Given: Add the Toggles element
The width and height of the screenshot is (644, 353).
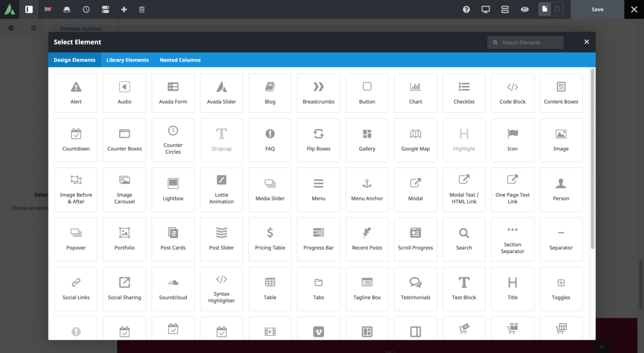Looking at the screenshot, I should click(561, 289).
